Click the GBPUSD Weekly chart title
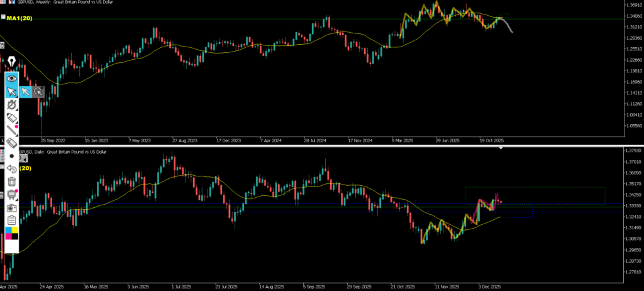644x291 pixels. (57, 3)
